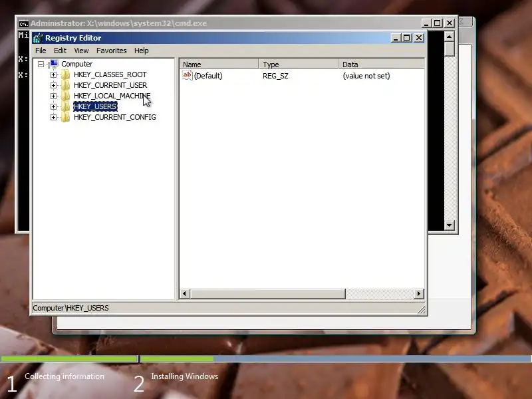
Task: Maximize the Registry Editor window
Action: (406, 38)
